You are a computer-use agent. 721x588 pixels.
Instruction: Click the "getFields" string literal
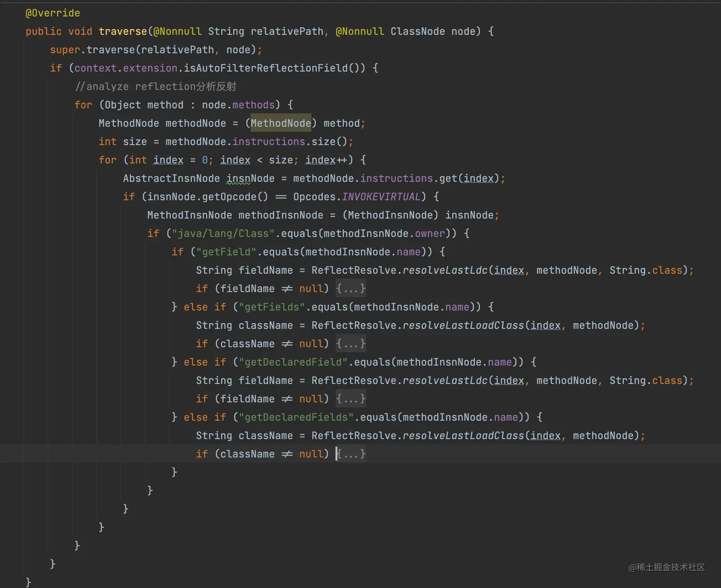point(272,307)
